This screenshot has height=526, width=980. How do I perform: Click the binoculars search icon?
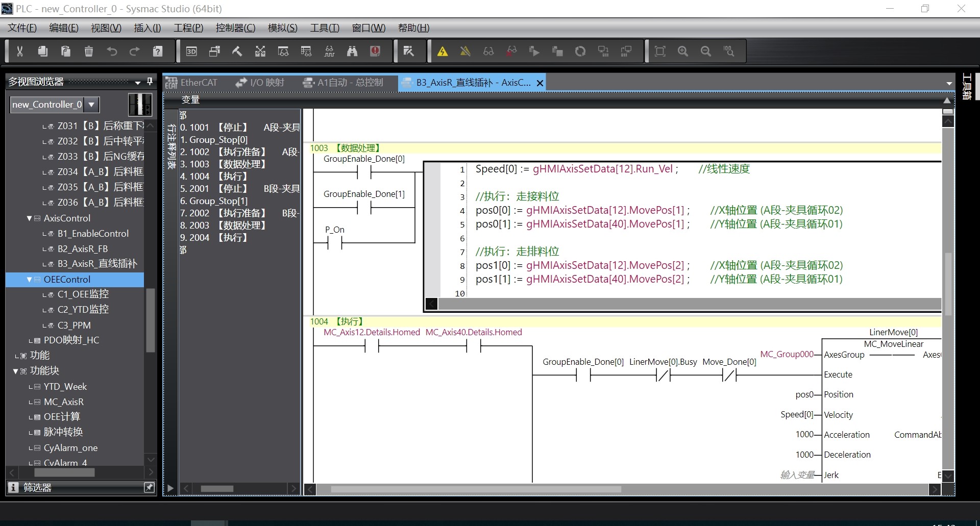coord(352,51)
